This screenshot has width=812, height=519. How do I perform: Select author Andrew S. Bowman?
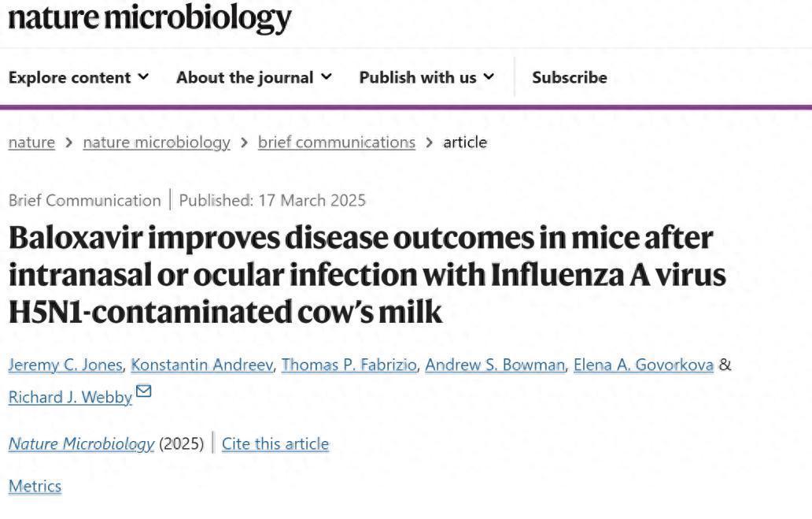click(x=495, y=365)
